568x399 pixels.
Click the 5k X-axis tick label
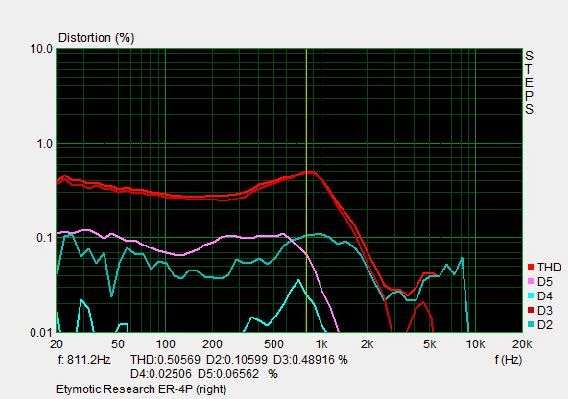pos(430,344)
